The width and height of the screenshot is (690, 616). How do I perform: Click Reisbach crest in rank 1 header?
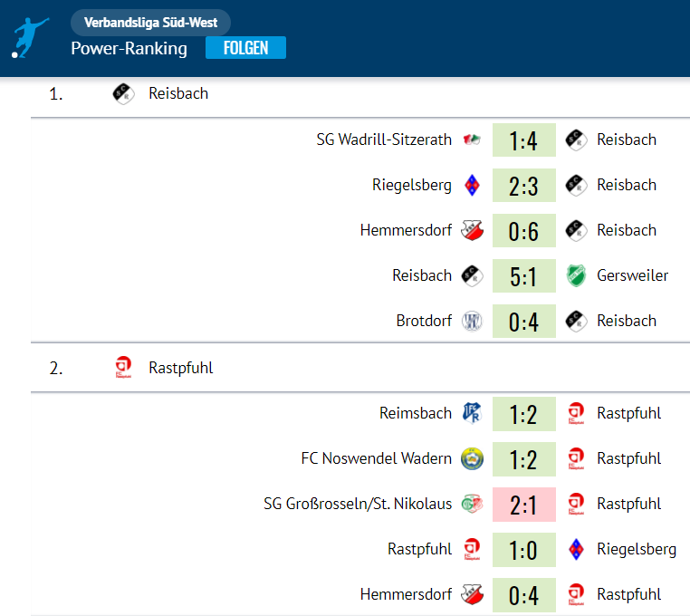123,93
